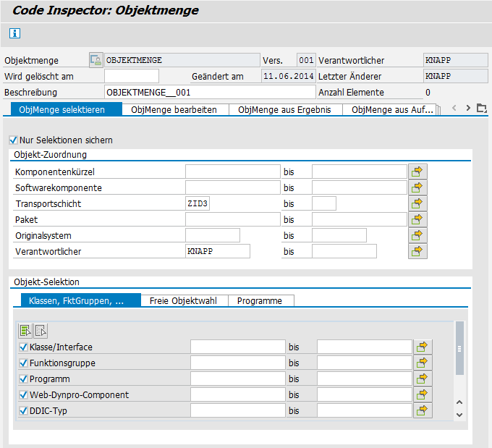The height and width of the screenshot is (448, 492).
Task: Open multiple selection for Funktionsgruppe
Action: pyautogui.click(x=423, y=363)
